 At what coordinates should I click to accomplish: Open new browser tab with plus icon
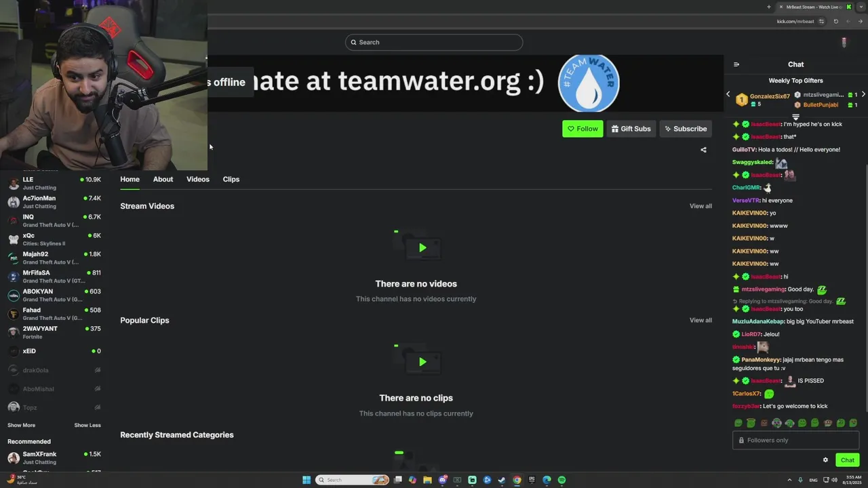point(768,7)
